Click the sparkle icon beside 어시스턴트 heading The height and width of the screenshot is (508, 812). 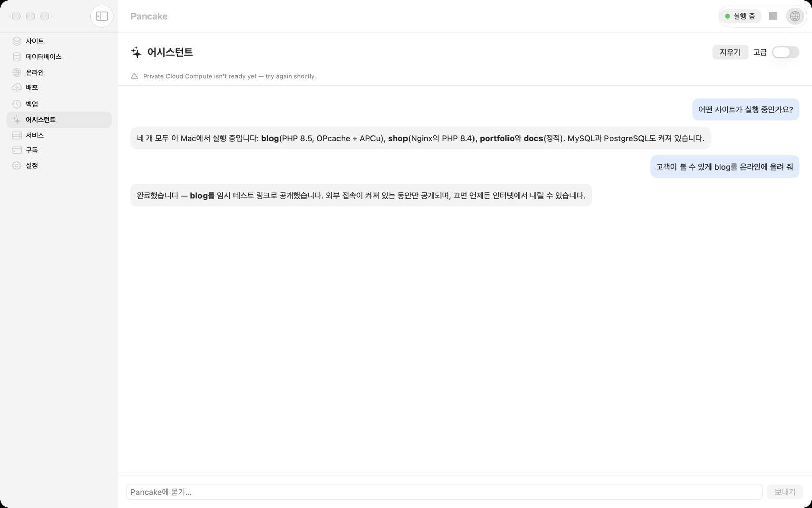coord(137,52)
